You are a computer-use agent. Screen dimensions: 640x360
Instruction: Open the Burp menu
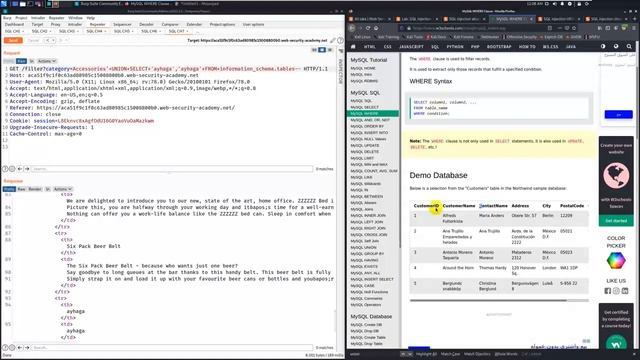7,18
